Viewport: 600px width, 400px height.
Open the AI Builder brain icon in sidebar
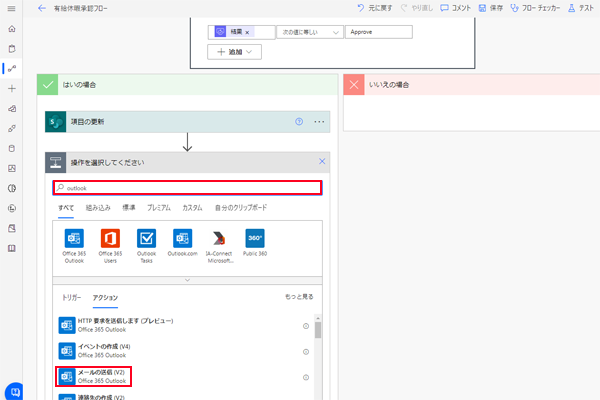(x=12, y=188)
